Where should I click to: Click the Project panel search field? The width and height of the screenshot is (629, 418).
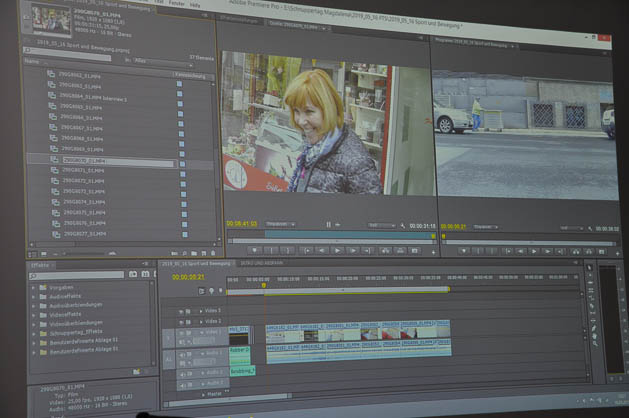[x=67, y=54]
